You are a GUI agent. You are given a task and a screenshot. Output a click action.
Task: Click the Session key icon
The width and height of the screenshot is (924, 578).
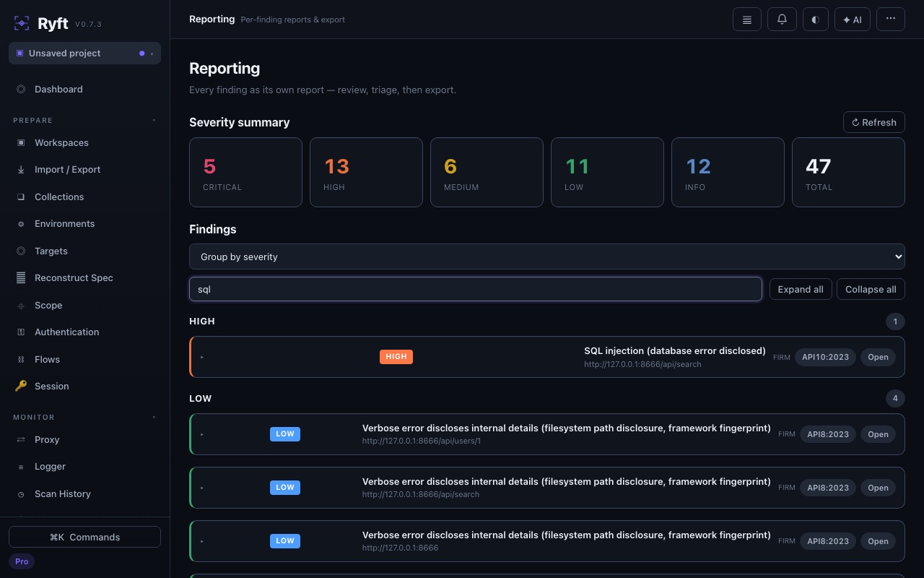pos(21,387)
